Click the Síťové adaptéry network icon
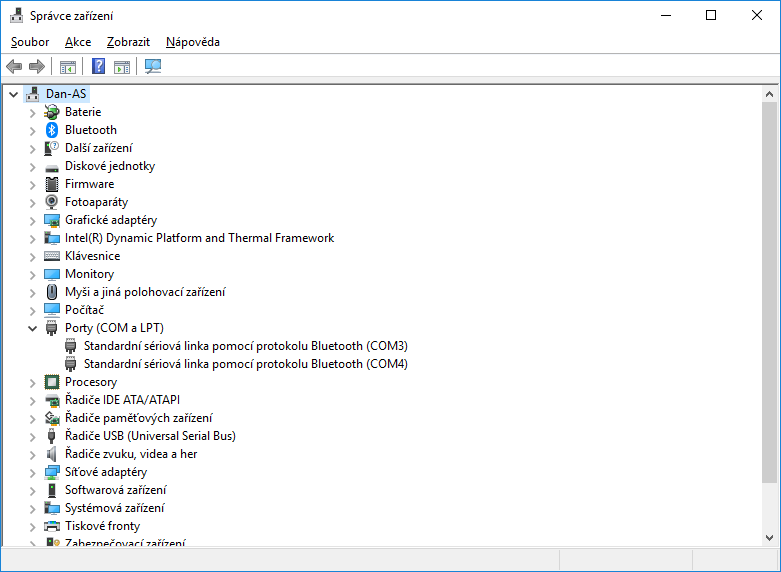The image size is (781, 572). pos(52,472)
